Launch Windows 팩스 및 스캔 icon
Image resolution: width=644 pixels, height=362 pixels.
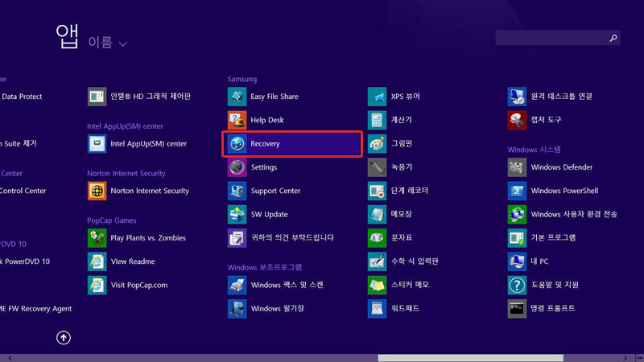237,286
